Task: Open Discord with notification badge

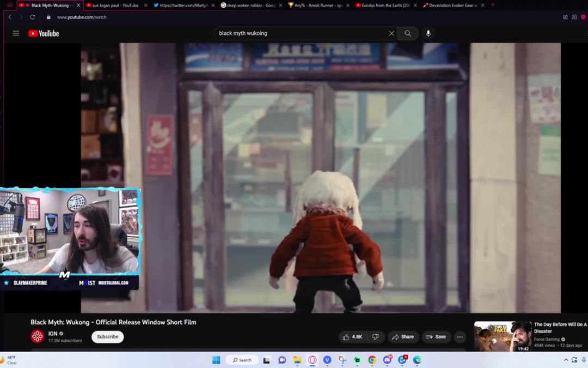Action: coord(388,360)
